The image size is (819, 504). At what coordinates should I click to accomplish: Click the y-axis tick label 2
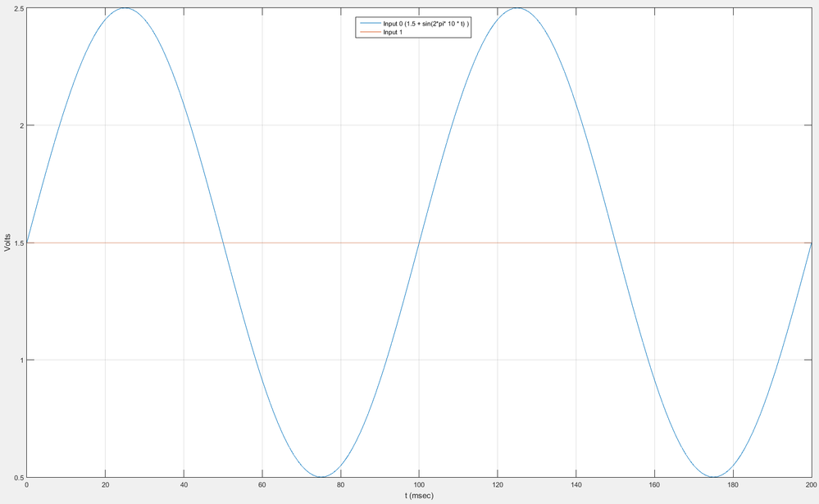(21, 125)
